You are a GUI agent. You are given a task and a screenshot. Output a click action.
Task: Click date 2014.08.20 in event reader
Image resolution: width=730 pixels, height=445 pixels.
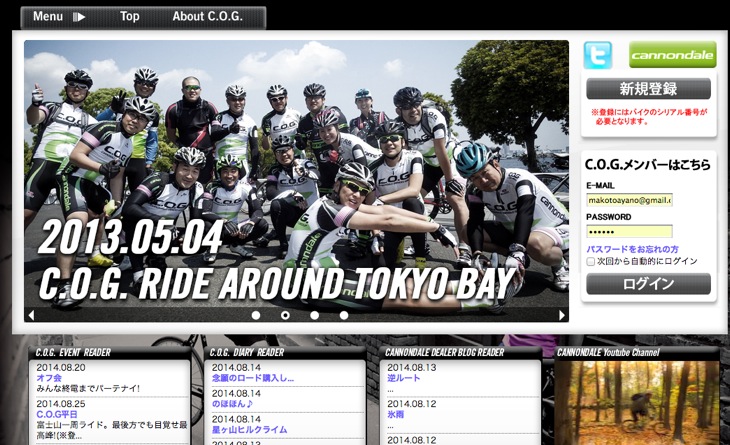61,367
